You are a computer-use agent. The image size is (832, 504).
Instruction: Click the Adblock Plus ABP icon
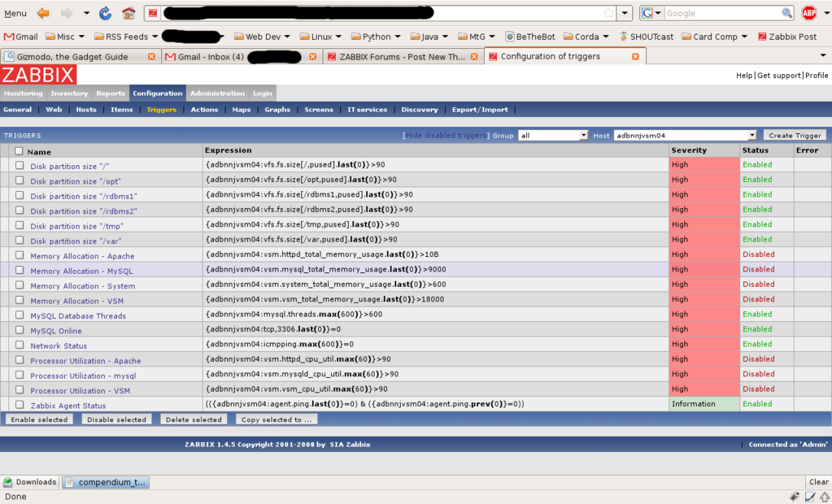click(x=808, y=13)
